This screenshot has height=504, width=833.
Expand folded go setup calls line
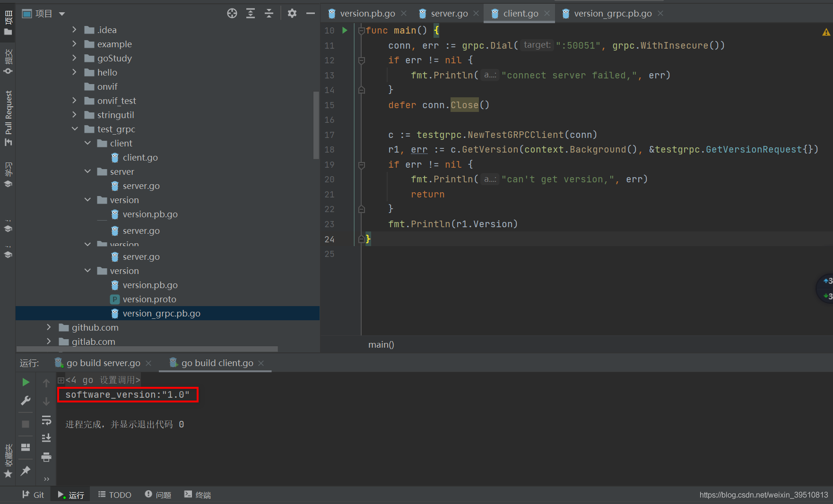pos(61,380)
